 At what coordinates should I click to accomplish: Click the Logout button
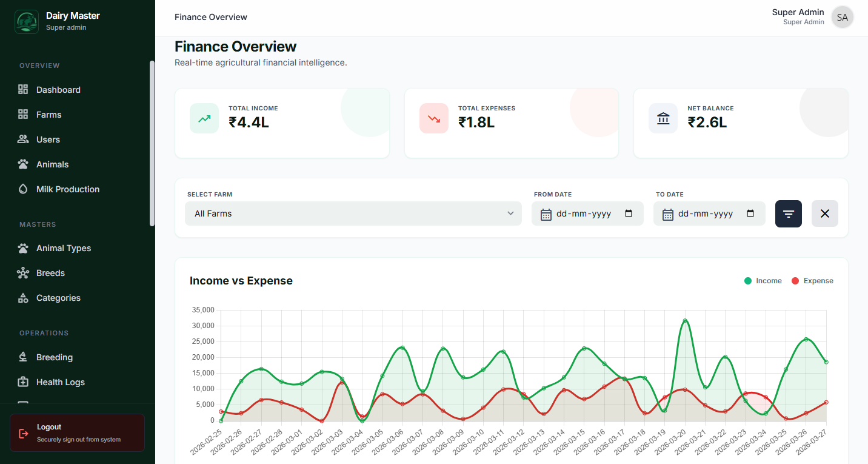tap(77, 433)
